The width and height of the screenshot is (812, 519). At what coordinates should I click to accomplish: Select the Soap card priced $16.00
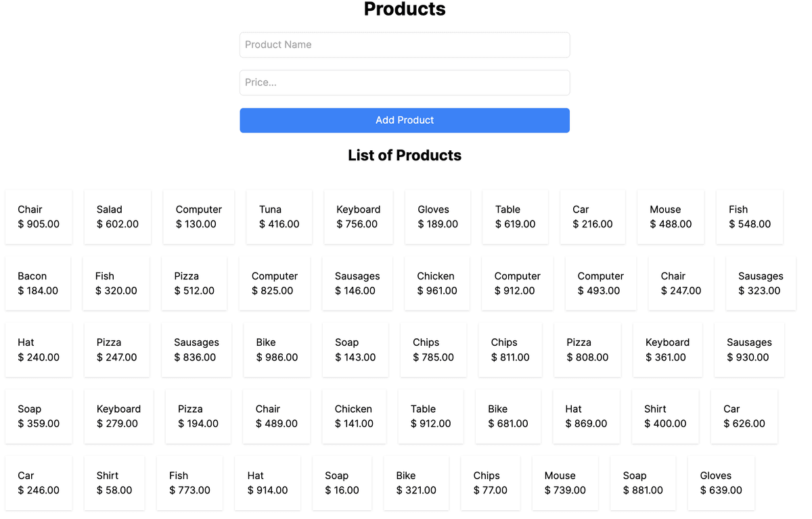342,483
